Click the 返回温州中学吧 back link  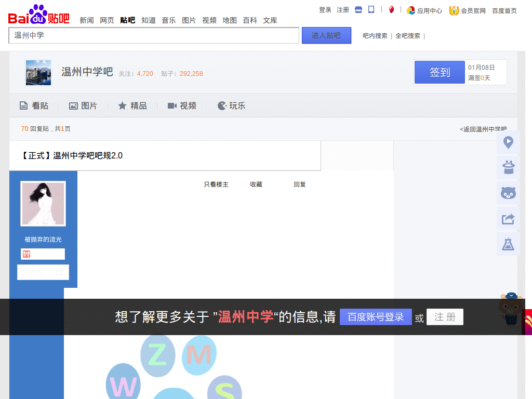[x=483, y=129]
